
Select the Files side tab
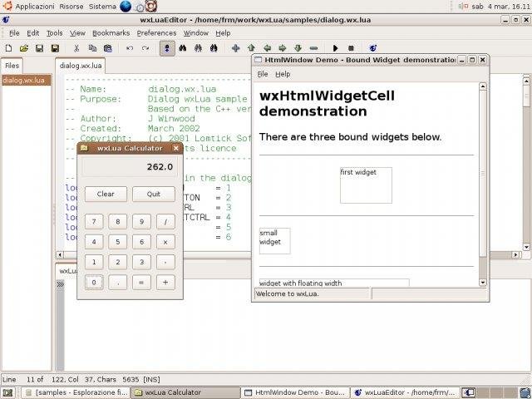click(12, 66)
